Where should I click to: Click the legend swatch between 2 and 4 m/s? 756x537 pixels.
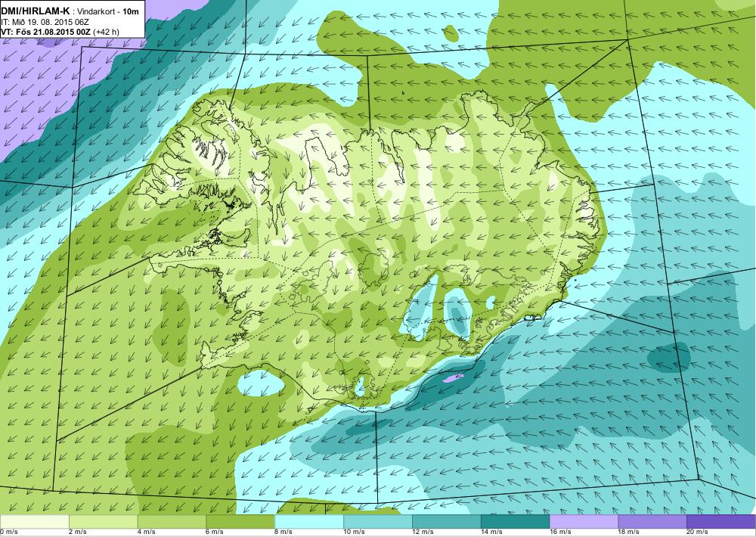[103, 521]
